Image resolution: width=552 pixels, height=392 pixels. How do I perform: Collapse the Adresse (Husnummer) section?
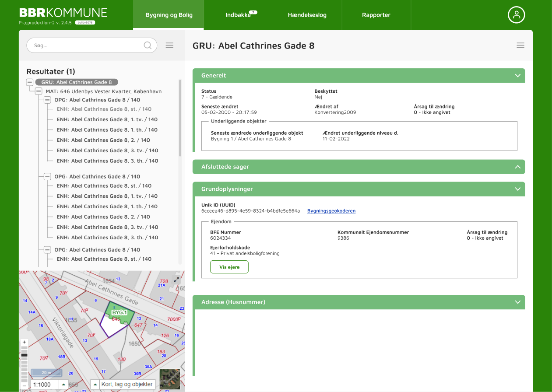pyautogui.click(x=517, y=302)
